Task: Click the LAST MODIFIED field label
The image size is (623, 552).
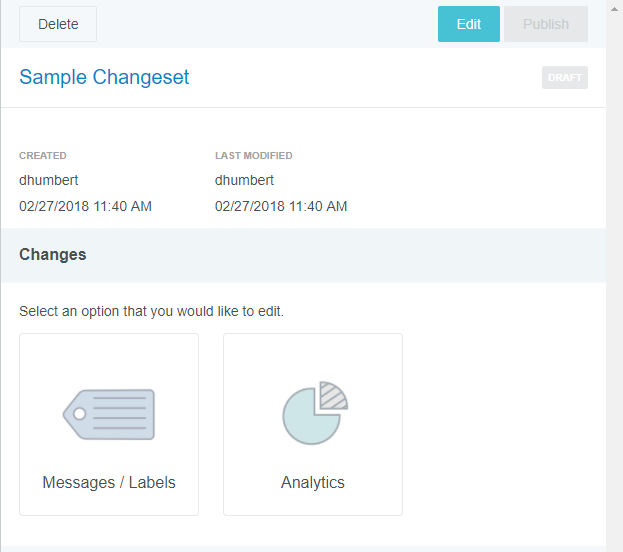Action: (x=253, y=156)
